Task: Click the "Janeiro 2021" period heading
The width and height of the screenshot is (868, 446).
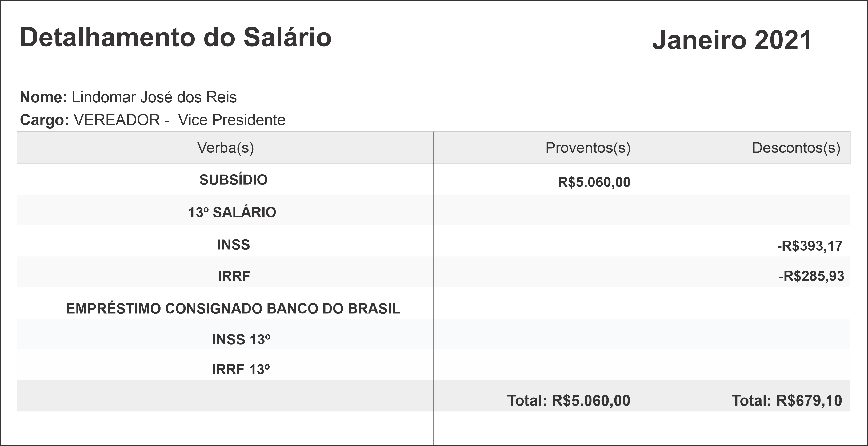Action: click(x=731, y=40)
